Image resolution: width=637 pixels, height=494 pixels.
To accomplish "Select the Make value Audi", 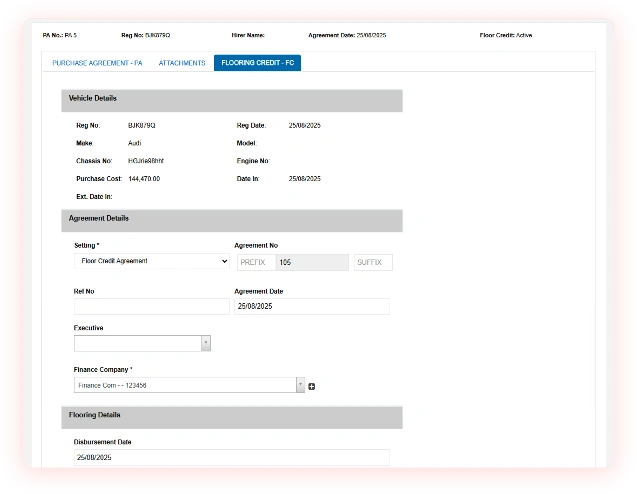I will tap(134, 143).
